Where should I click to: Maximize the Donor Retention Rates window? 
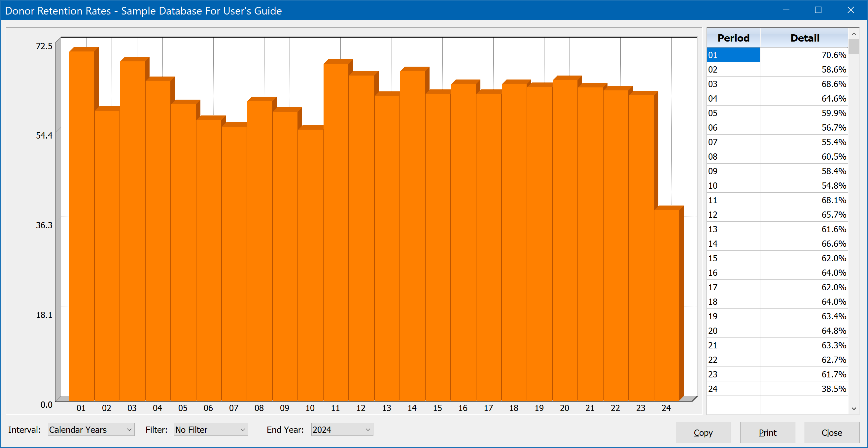tap(818, 10)
